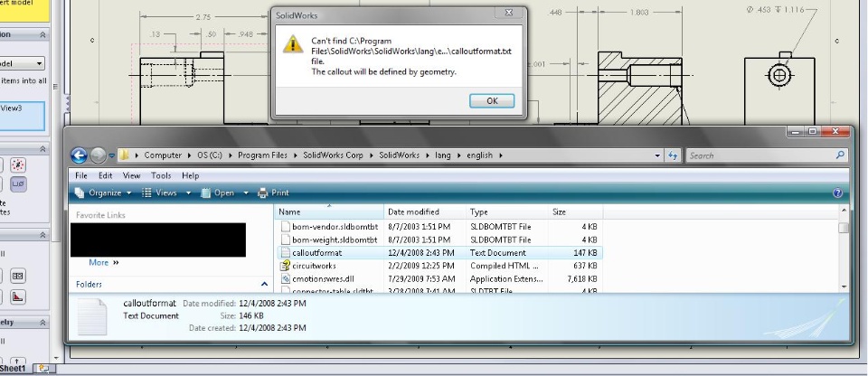Click 'More »' under Favorite Links
868x376 pixels.
[x=103, y=262]
